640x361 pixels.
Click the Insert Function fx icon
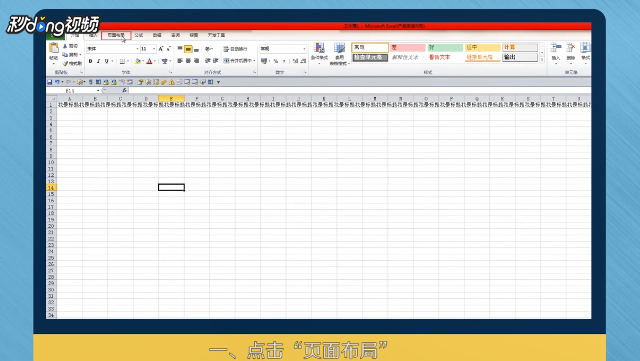(124, 90)
